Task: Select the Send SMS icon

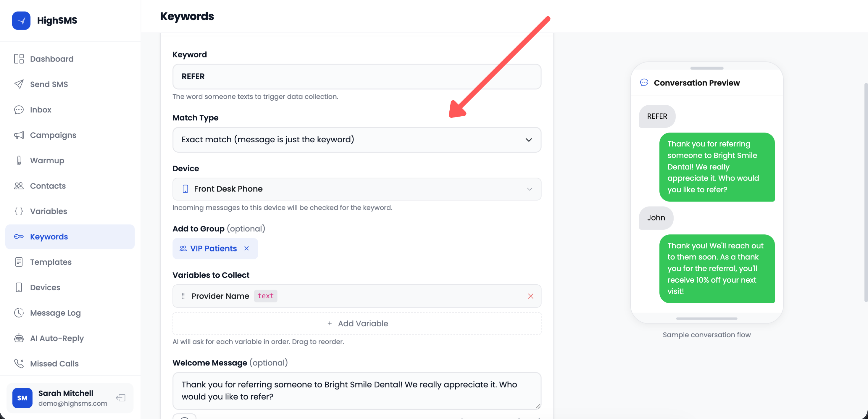Action: (19, 84)
